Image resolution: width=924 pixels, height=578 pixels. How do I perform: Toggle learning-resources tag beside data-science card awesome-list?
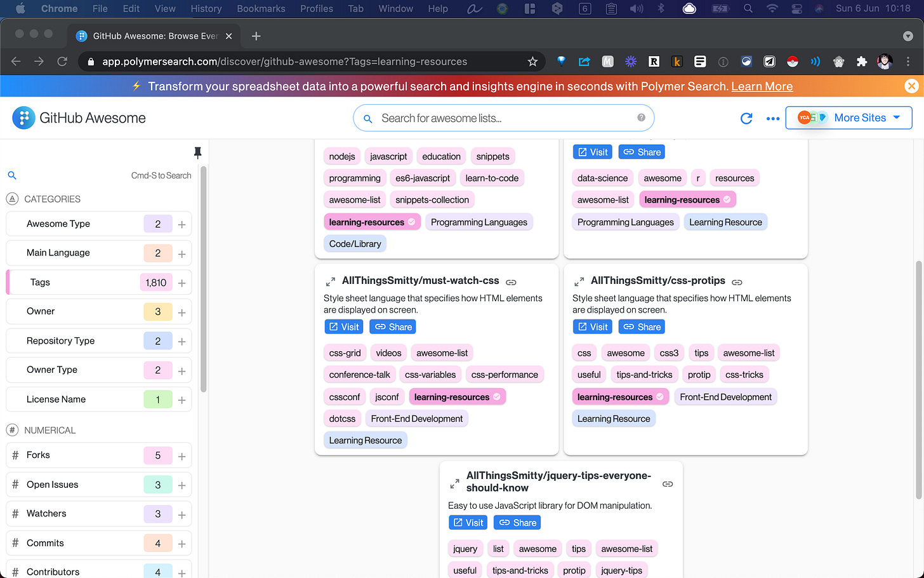(x=687, y=200)
